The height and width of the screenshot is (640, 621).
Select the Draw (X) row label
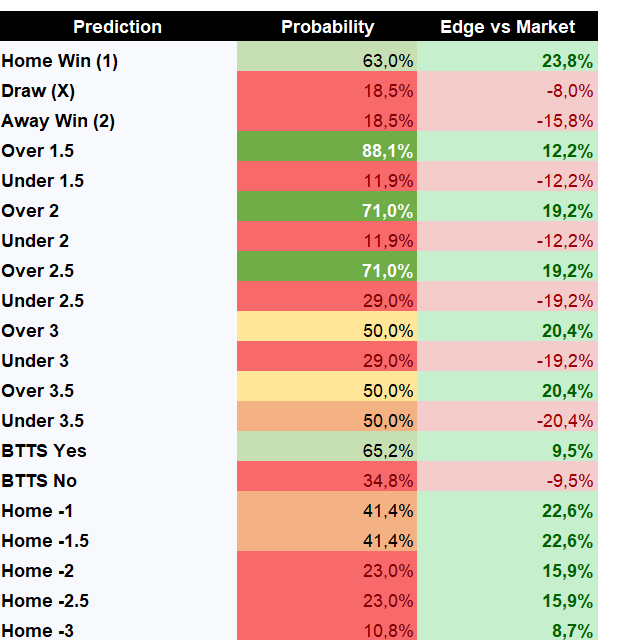tap(118, 91)
